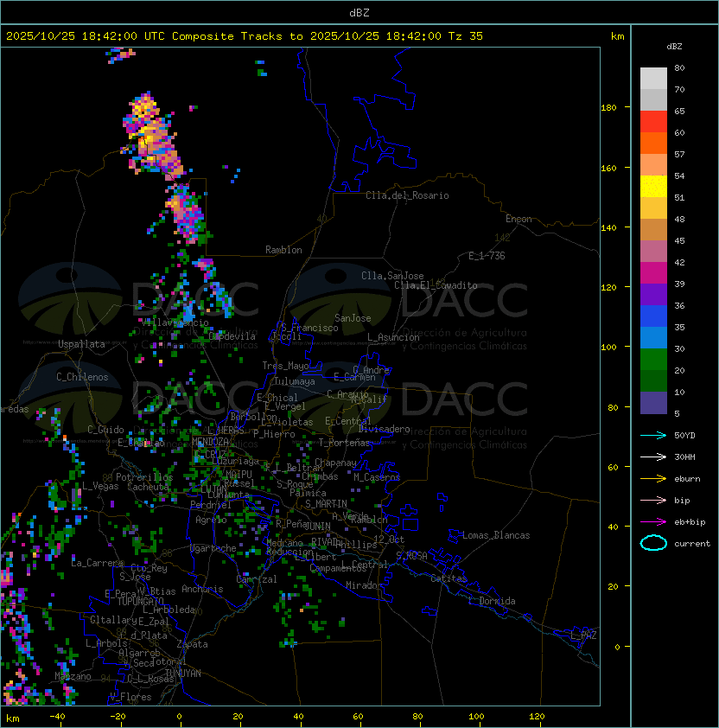Click the 'C_Guido' label

[105, 430]
